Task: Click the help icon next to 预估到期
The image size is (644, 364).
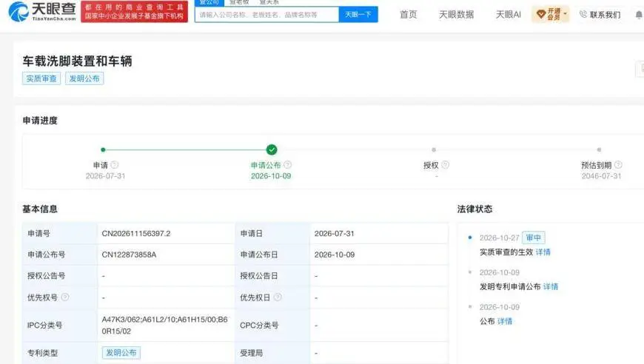Action: coord(618,164)
